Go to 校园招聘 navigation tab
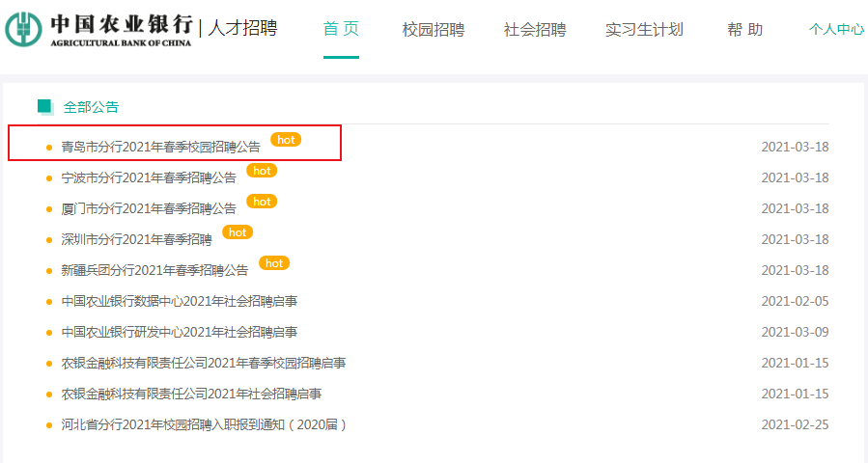Image resolution: width=868 pixels, height=463 pixels. pyautogui.click(x=434, y=29)
